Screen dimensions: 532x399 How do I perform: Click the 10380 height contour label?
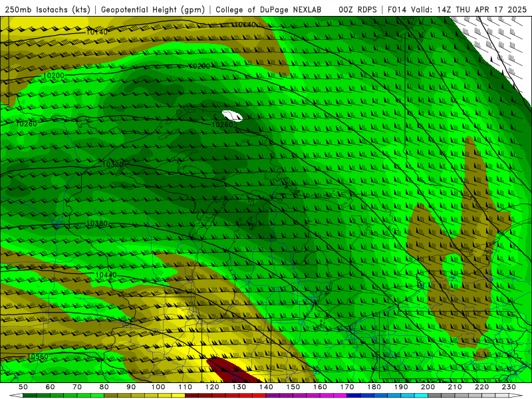coord(97,223)
